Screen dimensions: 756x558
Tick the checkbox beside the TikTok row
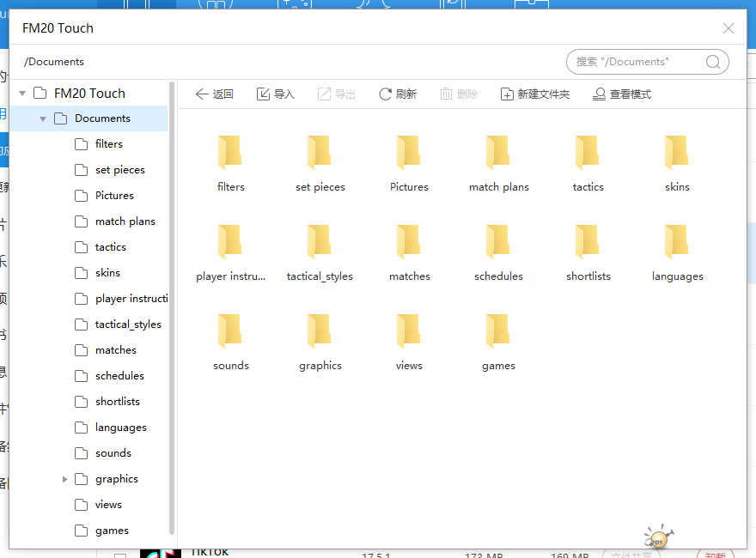tap(120, 555)
